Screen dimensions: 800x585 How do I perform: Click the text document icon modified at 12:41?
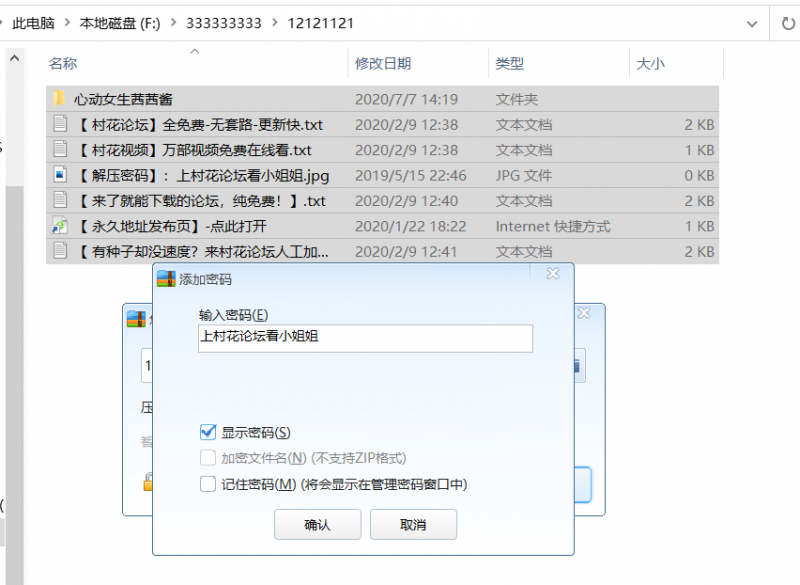pos(59,251)
